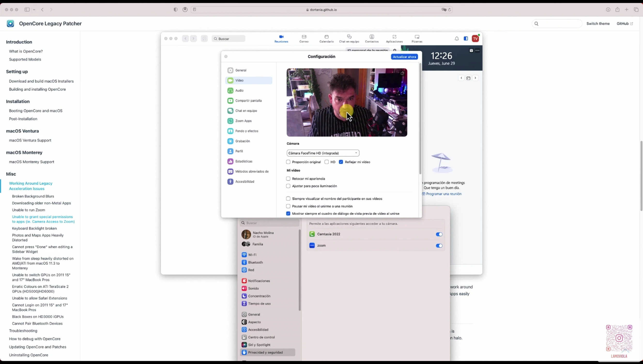
Task: Open the Aplicaciones tab in Zoom
Action: tap(394, 39)
